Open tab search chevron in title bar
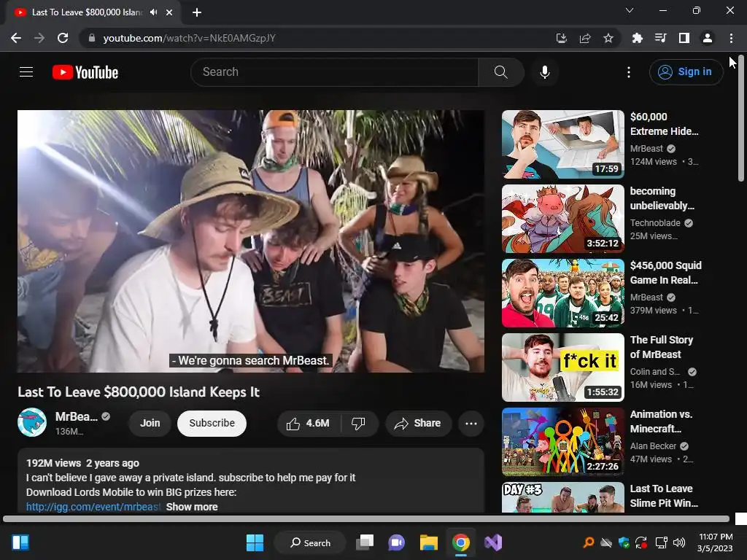The height and width of the screenshot is (560, 747). pos(630,10)
